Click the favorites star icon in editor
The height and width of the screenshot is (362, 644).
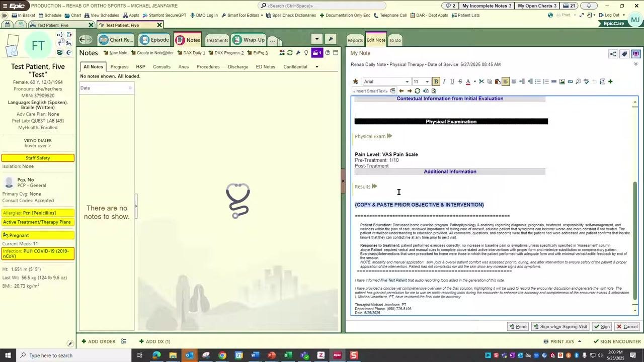(x=356, y=81)
